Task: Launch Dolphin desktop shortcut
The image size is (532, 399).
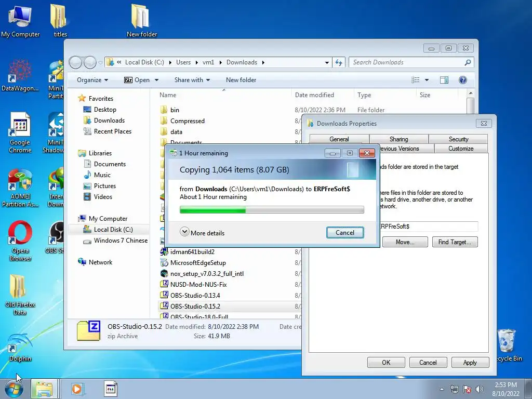Action: 20,348
